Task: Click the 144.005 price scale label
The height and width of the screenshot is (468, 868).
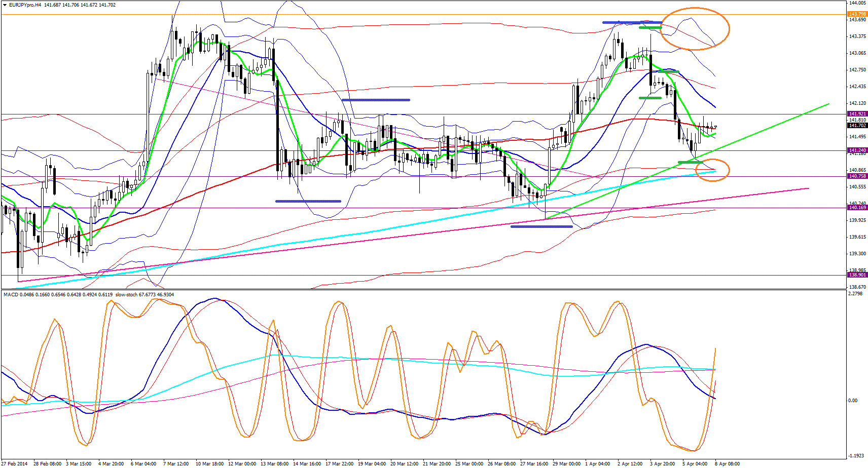Action: tap(857, 3)
